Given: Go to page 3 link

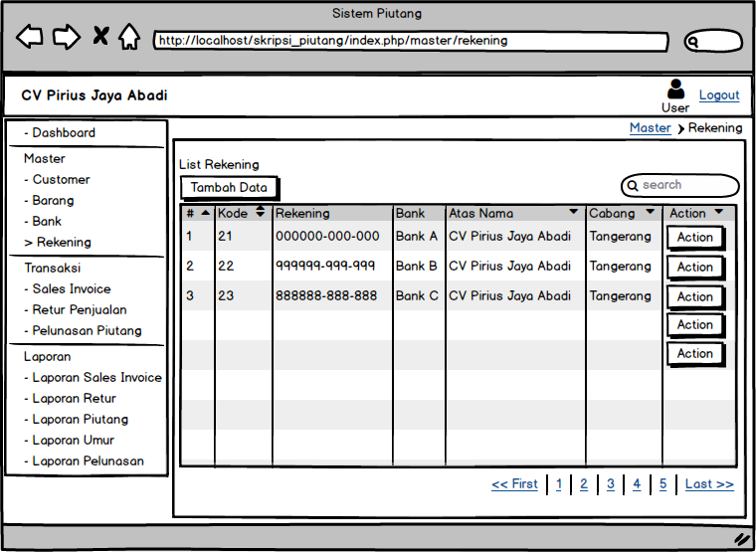Looking at the screenshot, I should 611,484.
